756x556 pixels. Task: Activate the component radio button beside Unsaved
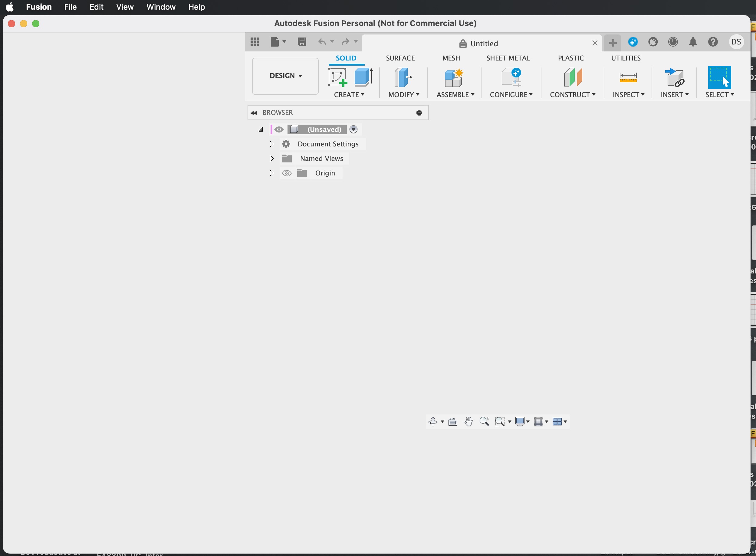point(353,129)
